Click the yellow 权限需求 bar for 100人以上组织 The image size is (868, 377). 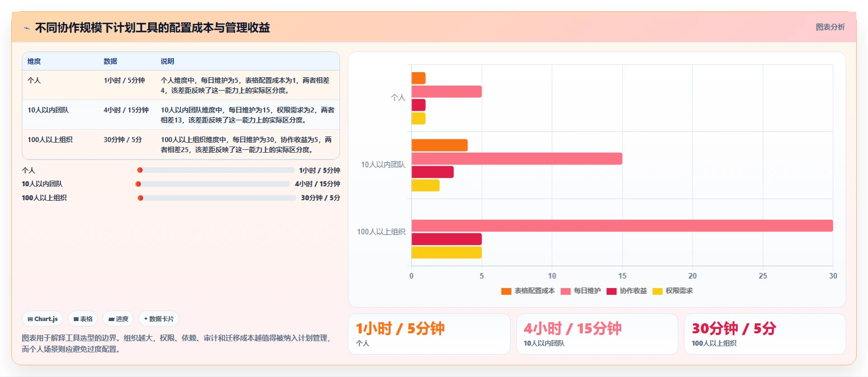coord(446,252)
